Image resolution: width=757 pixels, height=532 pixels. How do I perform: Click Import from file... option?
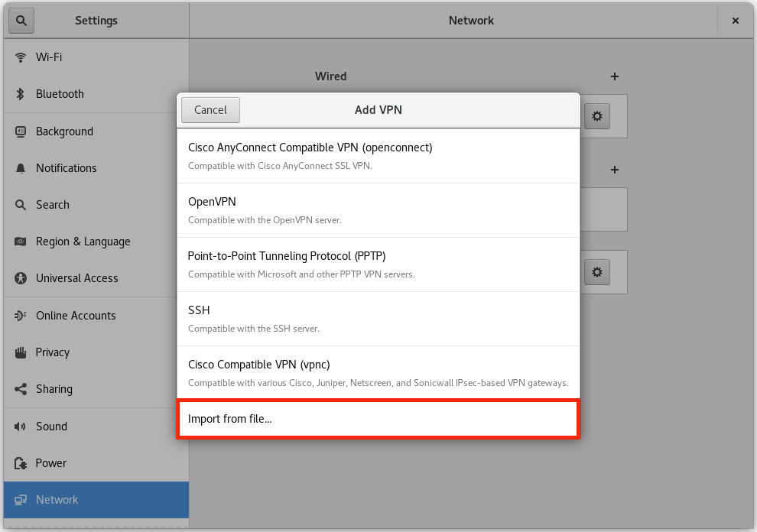coord(378,419)
